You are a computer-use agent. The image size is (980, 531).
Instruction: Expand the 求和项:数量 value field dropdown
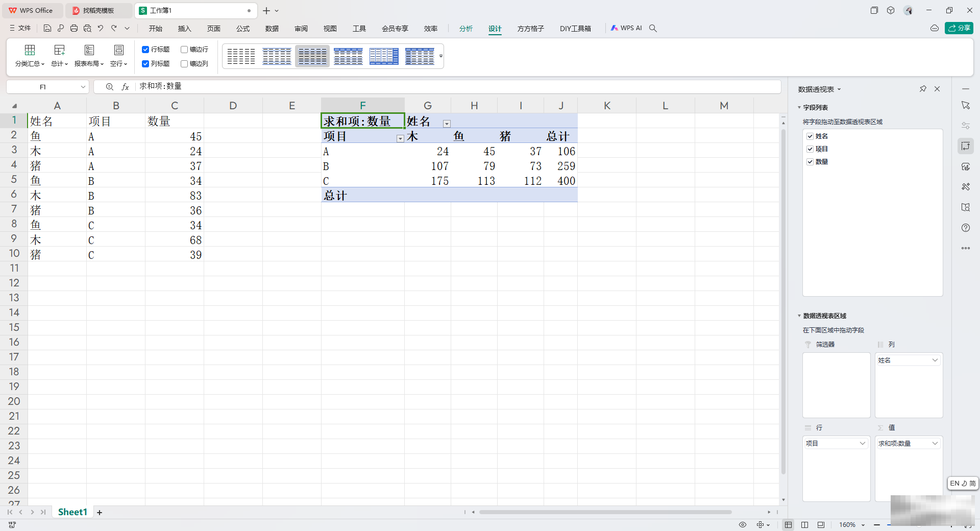click(x=935, y=443)
